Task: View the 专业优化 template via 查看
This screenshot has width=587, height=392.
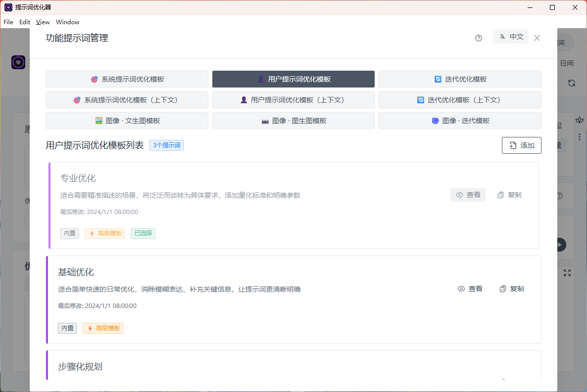Action: [x=468, y=195]
